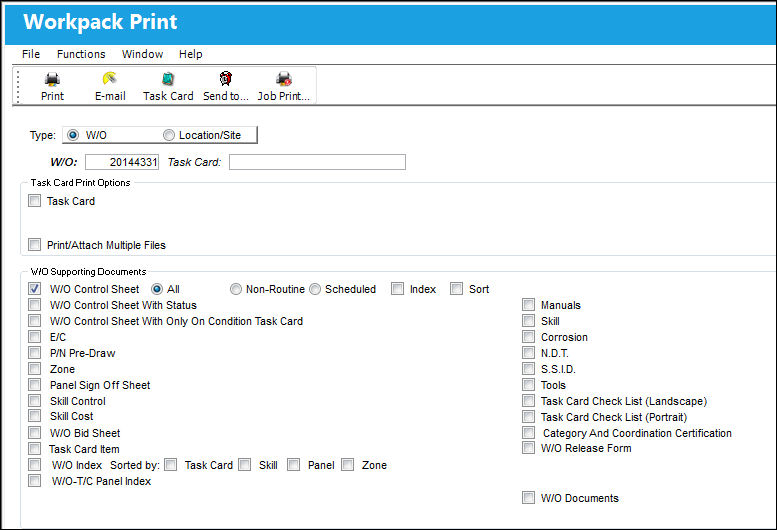This screenshot has width=777, height=530.
Task: Open the Window menu
Action: (142, 54)
